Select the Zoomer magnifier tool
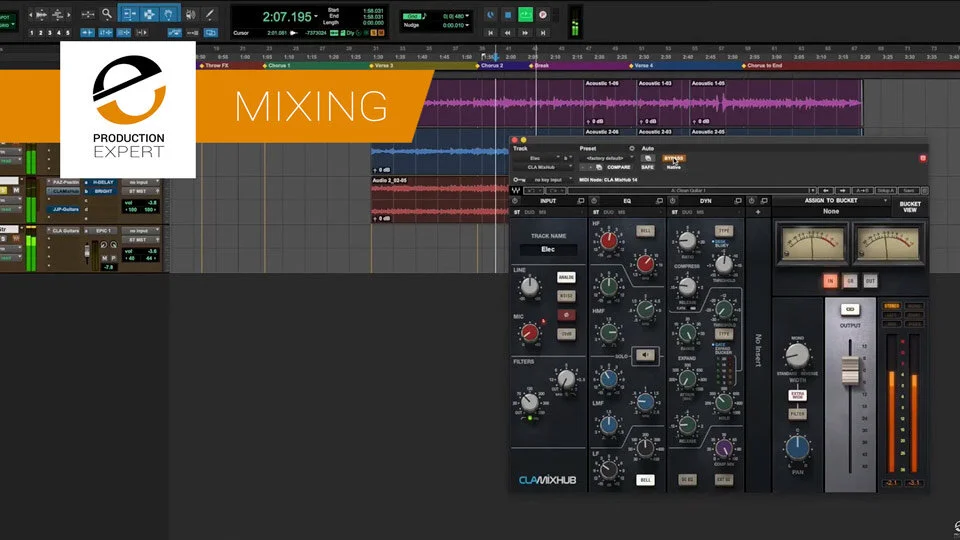The height and width of the screenshot is (540, 960). click(107, 13)
